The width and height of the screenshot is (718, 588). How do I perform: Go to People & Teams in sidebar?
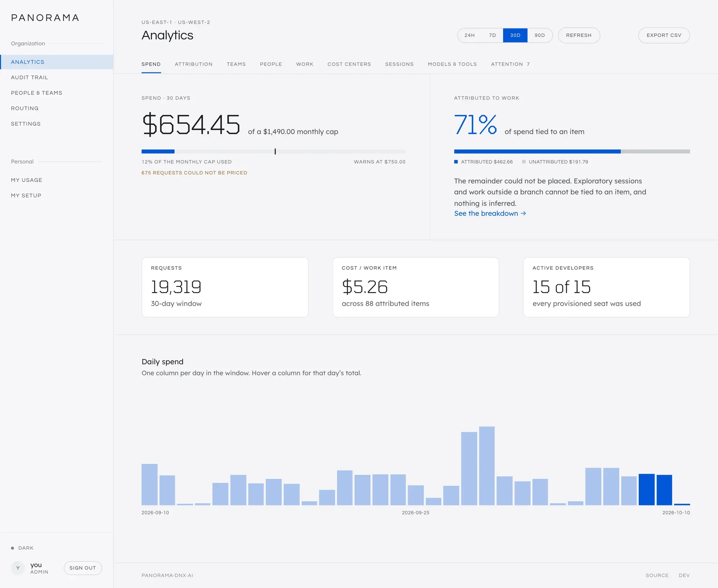click(57, 93)
